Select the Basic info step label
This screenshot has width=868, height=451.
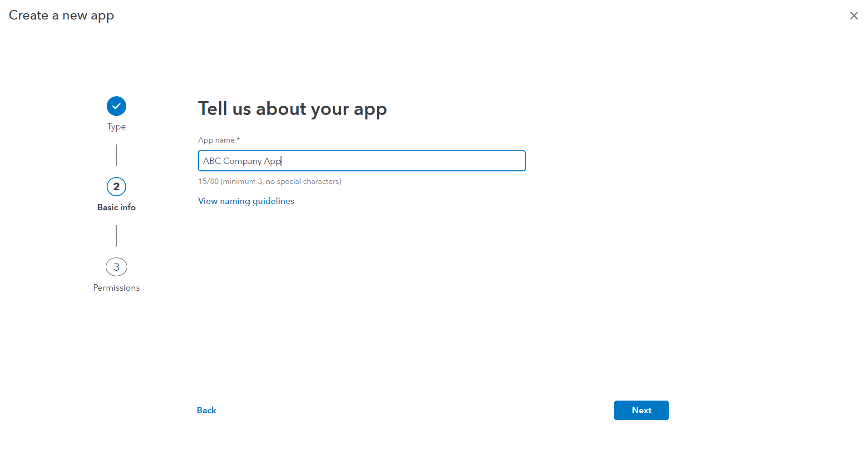[x=116, y=208]
